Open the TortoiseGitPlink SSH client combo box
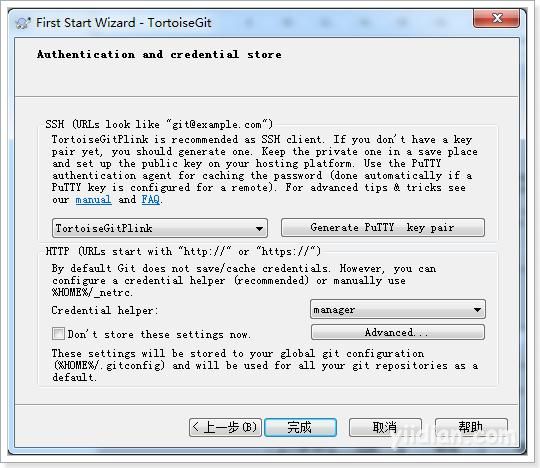The height and width of the screenshot is (468, 540). (x=160, y=228)
